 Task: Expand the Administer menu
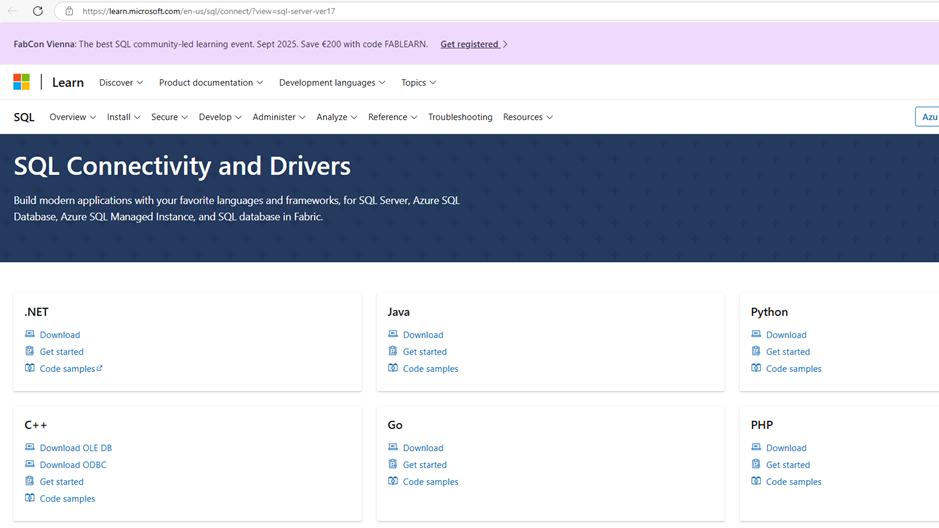pos(279,117)
